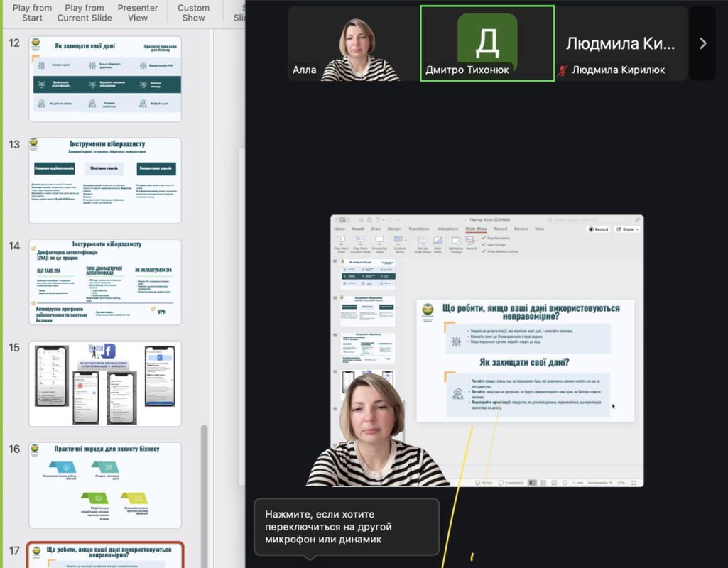
Task: Click Custom Show in the left PowerPoint window
Action: pyautogui.click(x=194, y=13)
